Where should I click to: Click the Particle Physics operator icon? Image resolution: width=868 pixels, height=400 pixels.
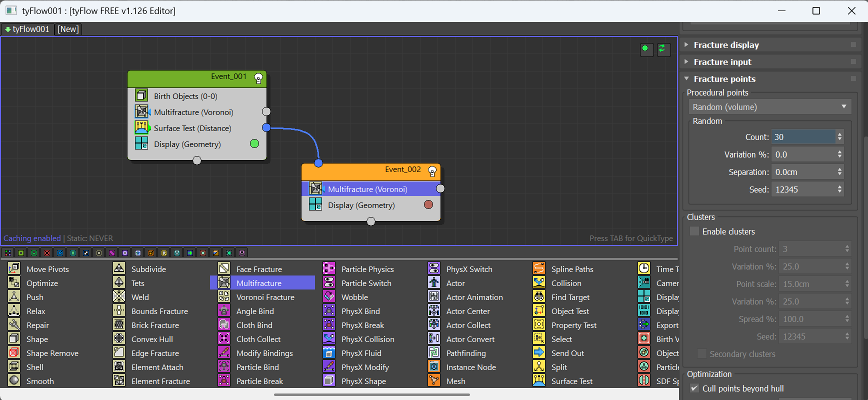pyautogui.click(x=329, y=269)
